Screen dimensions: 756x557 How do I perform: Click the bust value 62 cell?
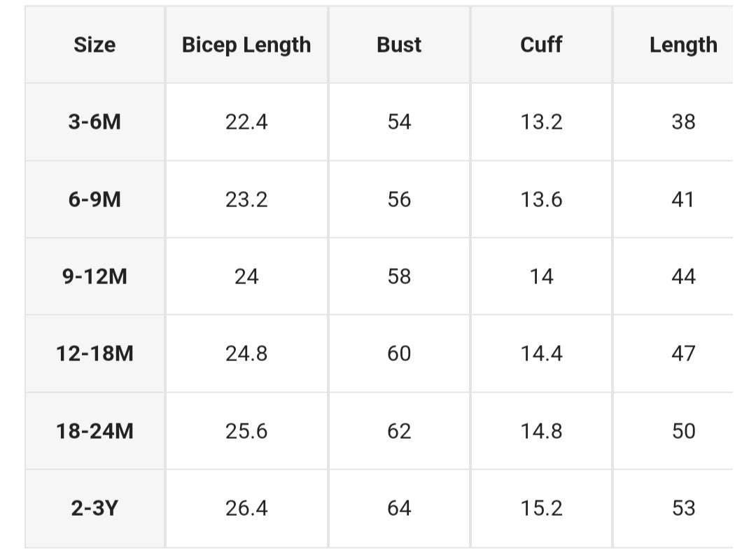(x=399, y=431)
